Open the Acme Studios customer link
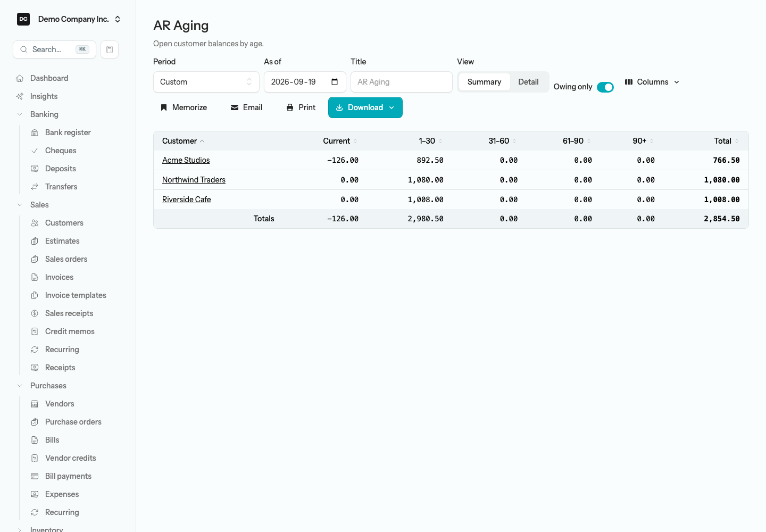Screen dimensions: 766x532 coord(186,160)
